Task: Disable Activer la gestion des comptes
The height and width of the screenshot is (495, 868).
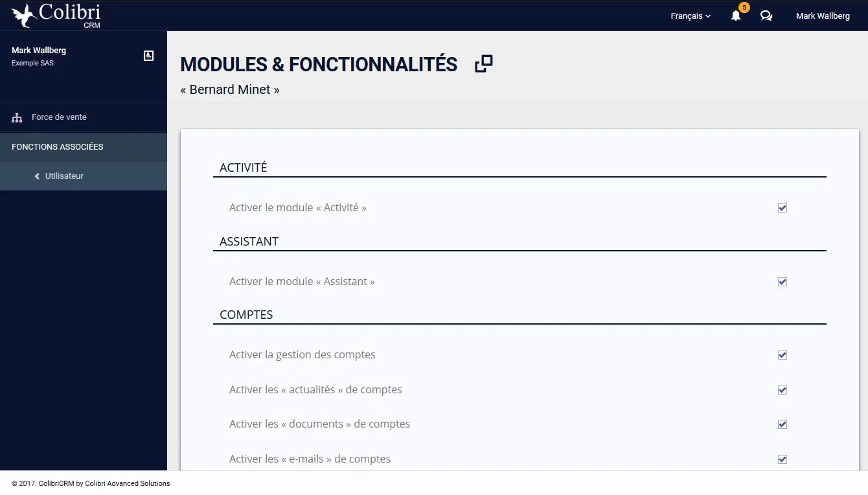Action: pos(782,355)
